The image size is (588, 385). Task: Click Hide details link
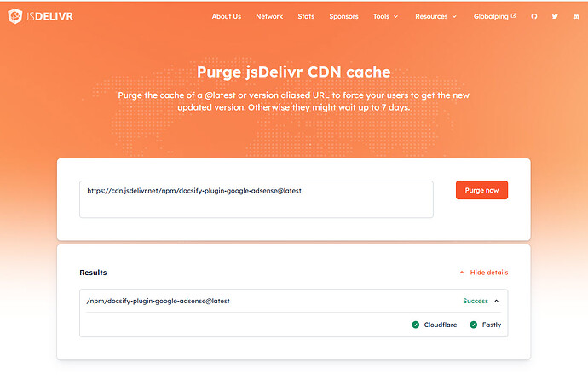489,273
